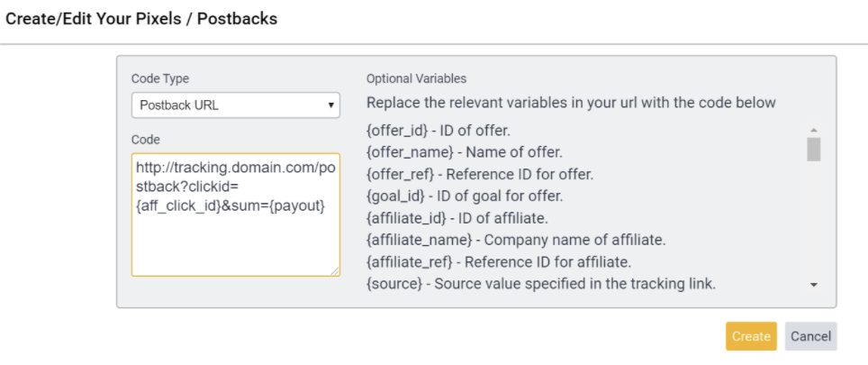
Task: Open the Code Type dropdown
Action: coord(235,105)
